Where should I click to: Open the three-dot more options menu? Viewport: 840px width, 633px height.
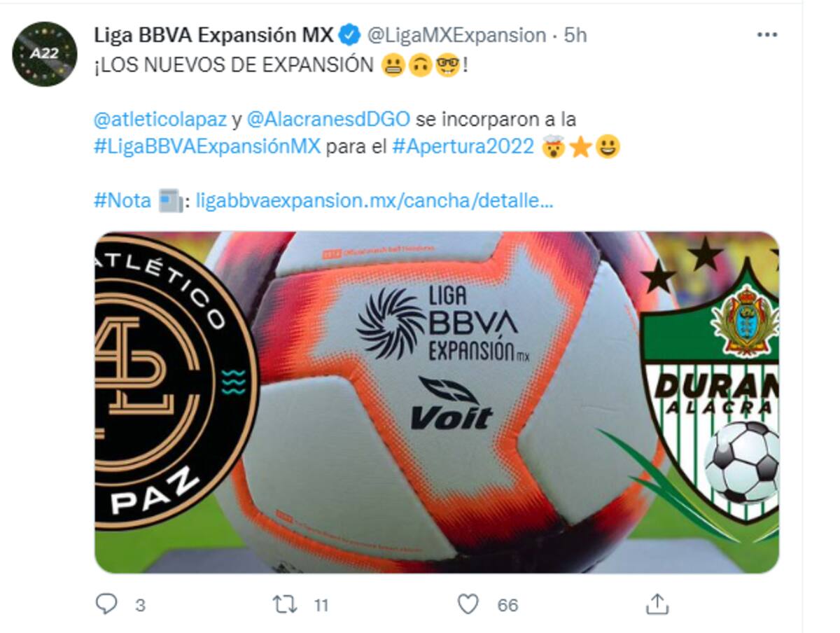click(767, 35)
